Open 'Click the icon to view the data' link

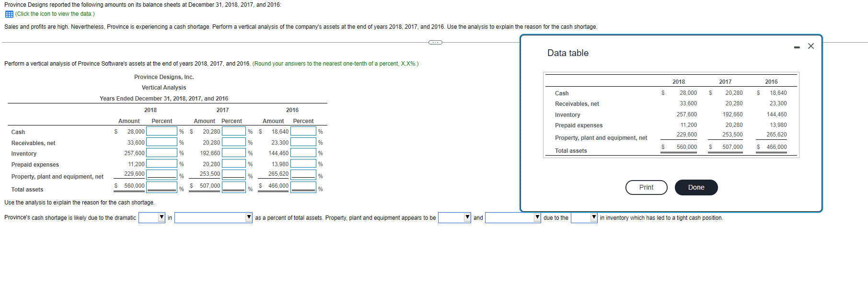[55, 14]
